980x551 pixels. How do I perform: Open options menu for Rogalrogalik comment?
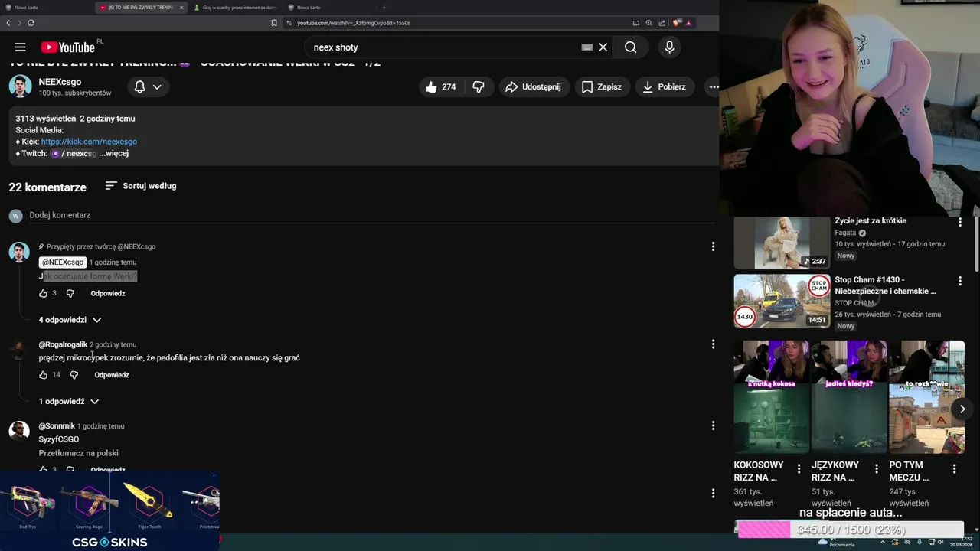[713, 344]
